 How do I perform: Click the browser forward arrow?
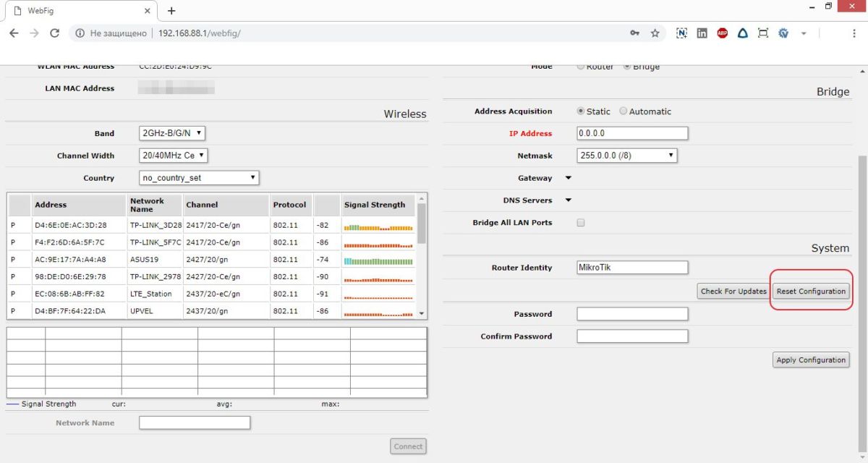point(34,33)
